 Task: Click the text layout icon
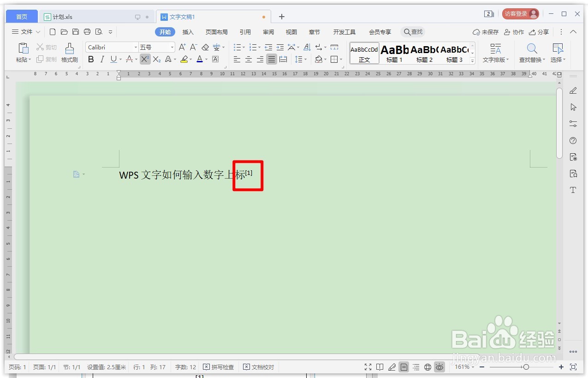pos(495,52)
